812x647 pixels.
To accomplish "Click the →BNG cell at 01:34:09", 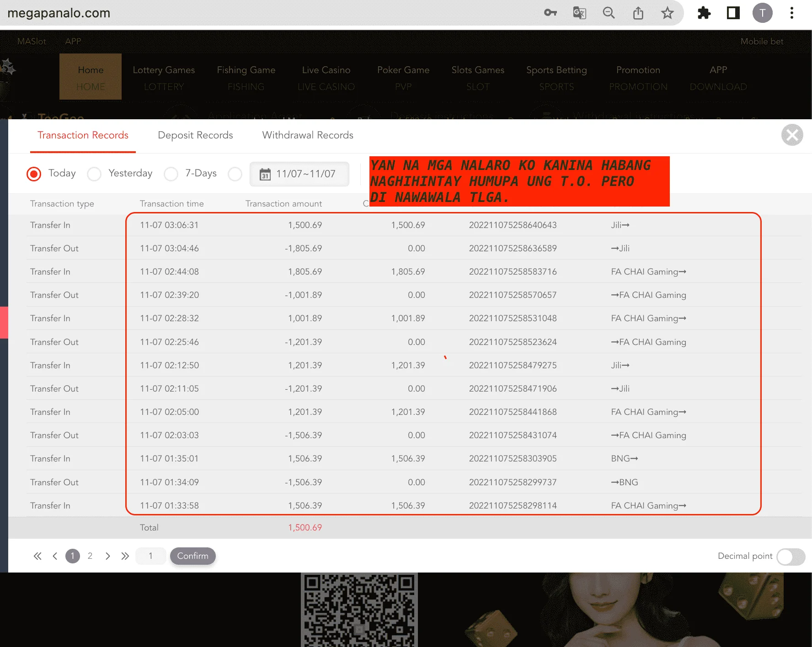I will (x=625, y=483).
